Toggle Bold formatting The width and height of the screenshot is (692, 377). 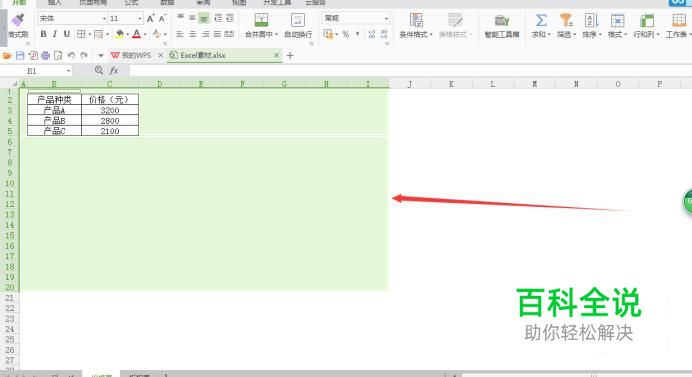[43, 34]
